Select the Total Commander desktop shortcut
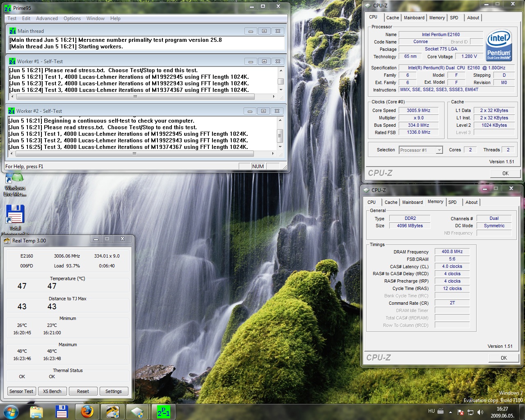The height and width of the screenshot is (420, 525). coord(15,219)
